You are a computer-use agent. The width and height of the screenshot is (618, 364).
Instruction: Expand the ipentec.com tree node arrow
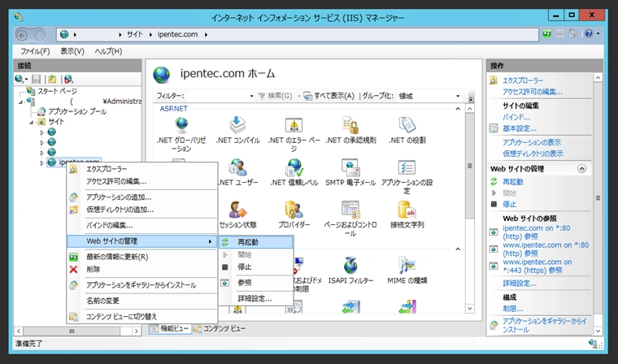[x=41, y=162]
